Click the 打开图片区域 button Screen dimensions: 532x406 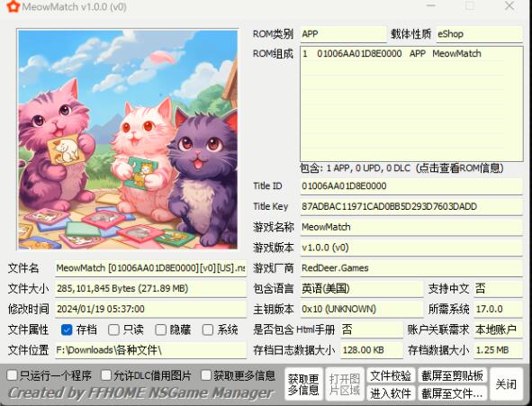click(x=345, y=384)
